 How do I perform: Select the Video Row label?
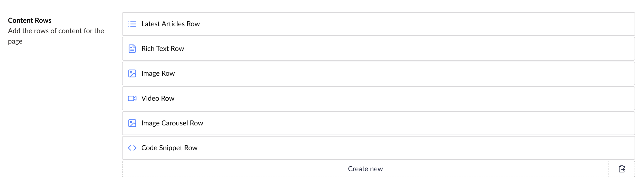(x=158, y=98)
